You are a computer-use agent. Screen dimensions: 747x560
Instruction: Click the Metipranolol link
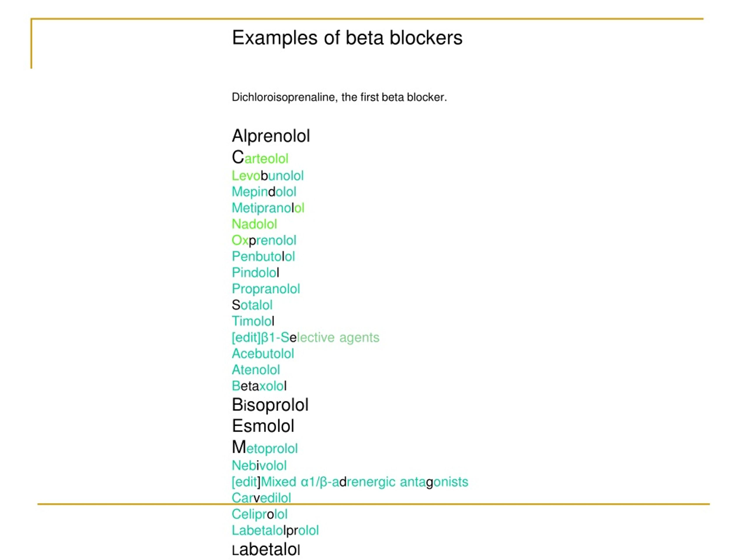click(268, 208)
